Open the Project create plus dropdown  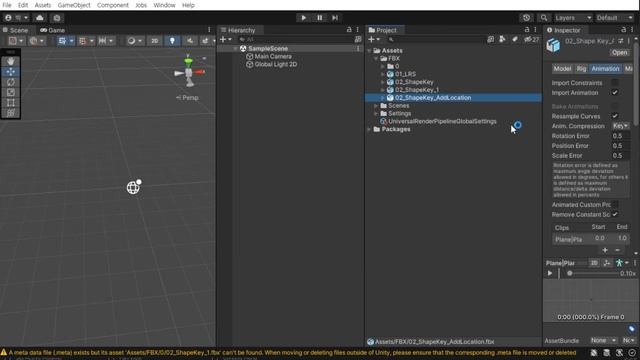point(373,40)
